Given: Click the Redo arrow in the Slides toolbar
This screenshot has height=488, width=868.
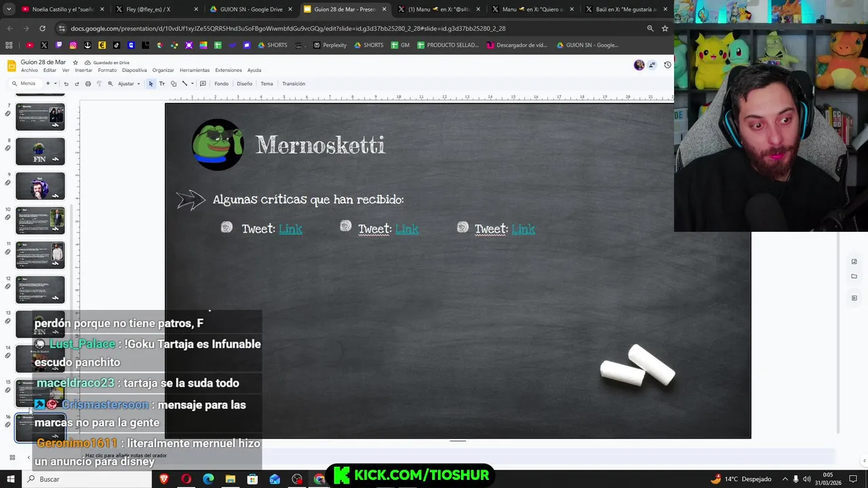Looking at the screenshot, I should (x=77, y=84).
